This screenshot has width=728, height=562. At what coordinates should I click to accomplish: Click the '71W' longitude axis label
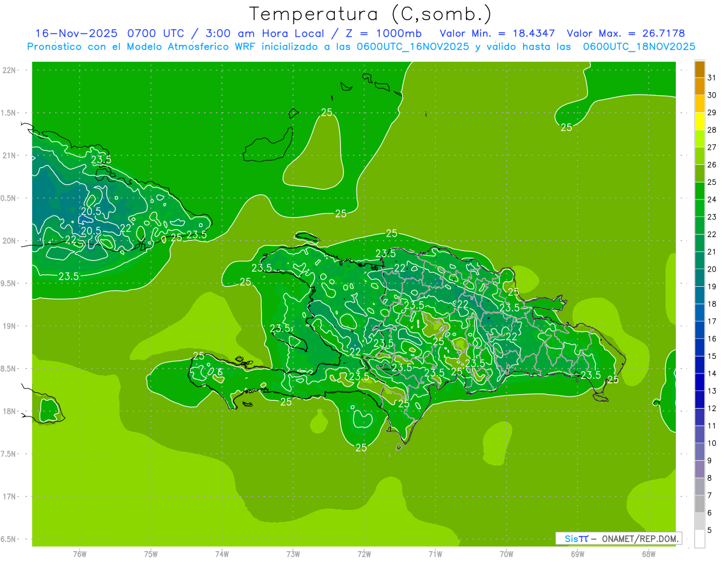tap(435, 554)
